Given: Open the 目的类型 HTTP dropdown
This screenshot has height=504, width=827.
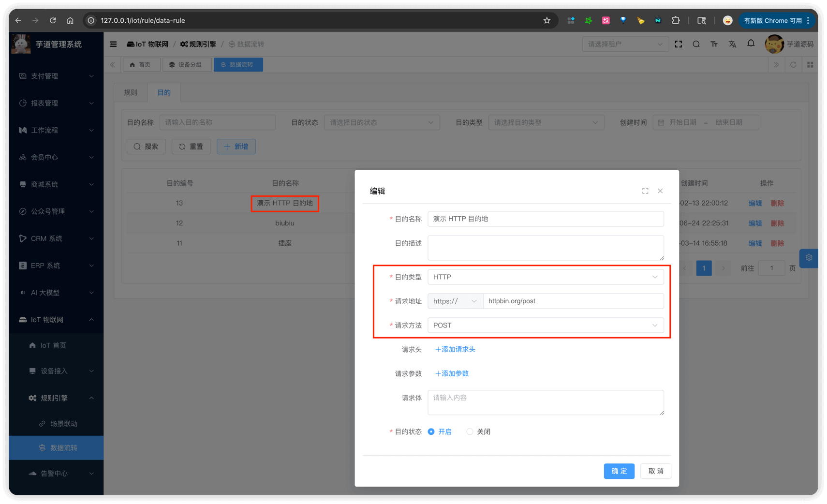Looking at the screenshot, I should point(545,277).
